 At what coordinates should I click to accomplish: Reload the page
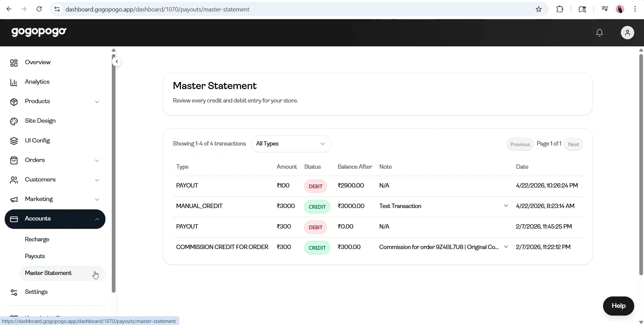39,9
